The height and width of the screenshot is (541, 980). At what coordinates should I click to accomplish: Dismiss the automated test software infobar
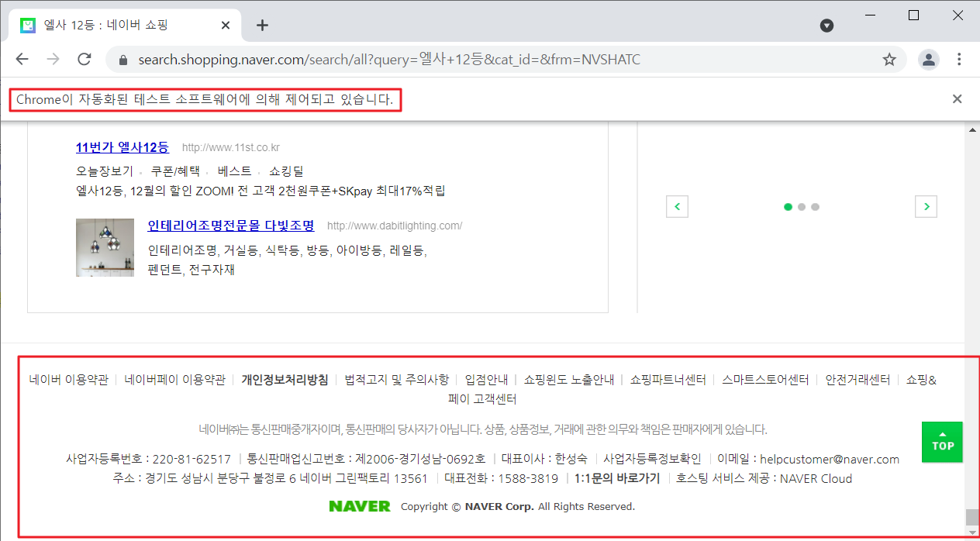coord(957,98)
